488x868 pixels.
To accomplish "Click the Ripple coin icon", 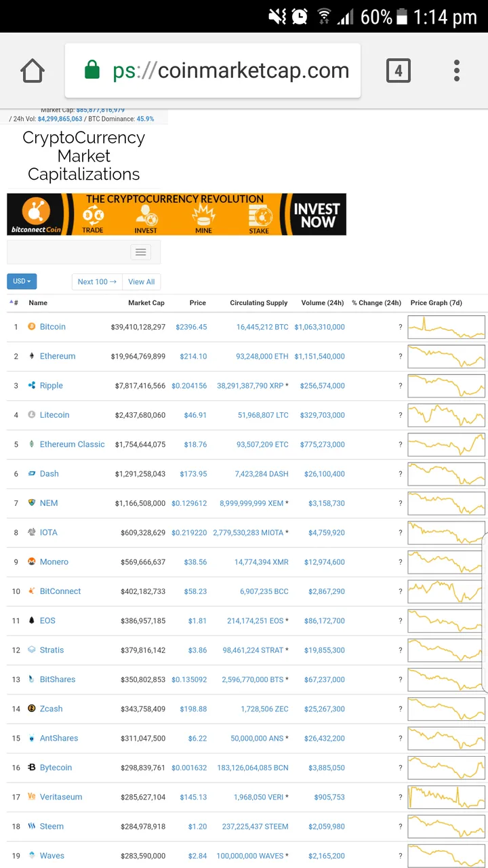I will point(31,385).
